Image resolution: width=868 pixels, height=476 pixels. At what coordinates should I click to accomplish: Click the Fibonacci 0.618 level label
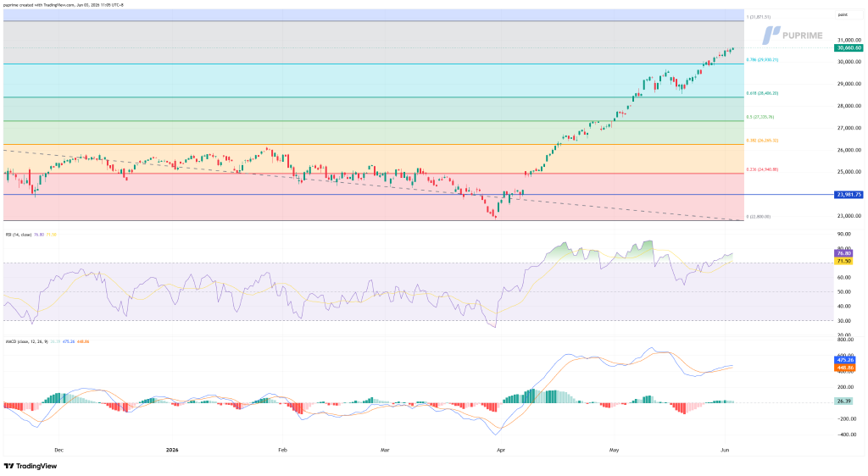762,93
